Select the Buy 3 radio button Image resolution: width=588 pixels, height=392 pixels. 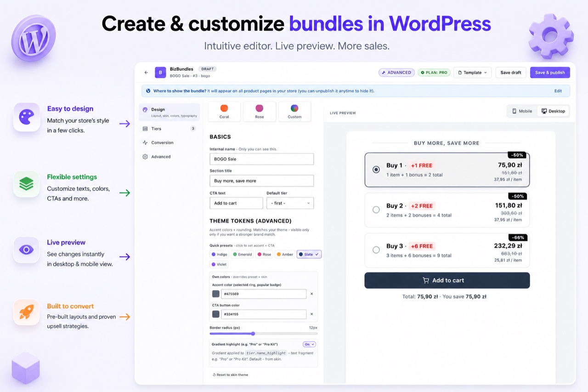point(376,250)
